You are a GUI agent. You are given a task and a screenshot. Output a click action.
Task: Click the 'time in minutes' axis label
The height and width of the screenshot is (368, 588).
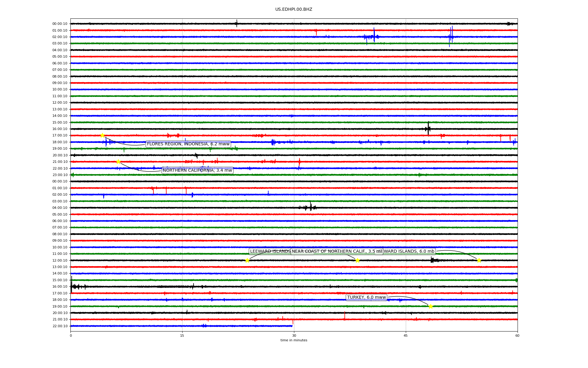tap(294, 340)
